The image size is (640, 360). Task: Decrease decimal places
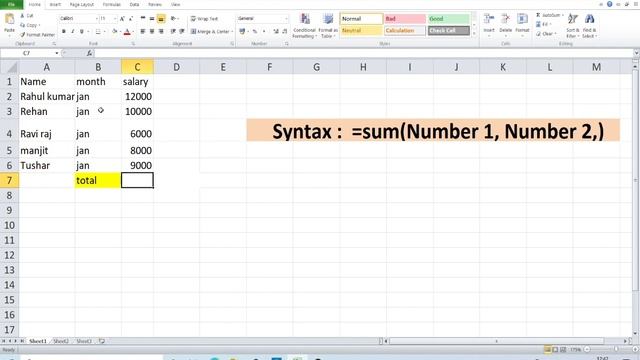point(284,31)
